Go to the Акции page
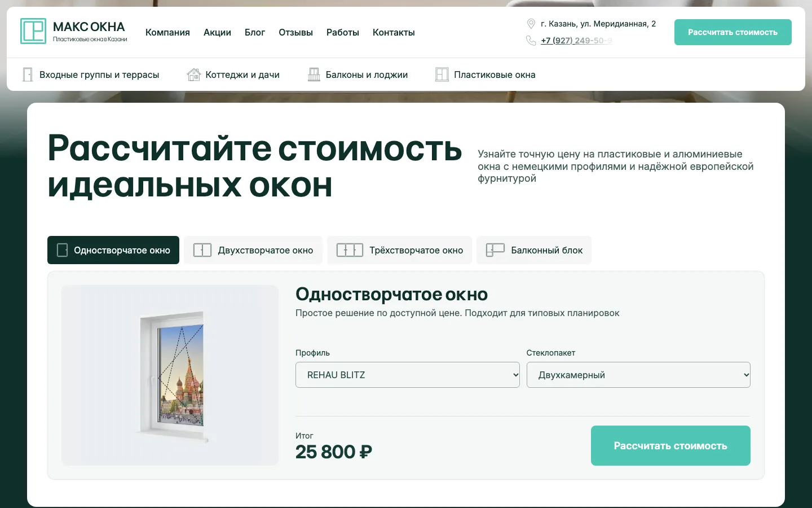This screenshot has width=812, height=508. click(x=217, y=32)
